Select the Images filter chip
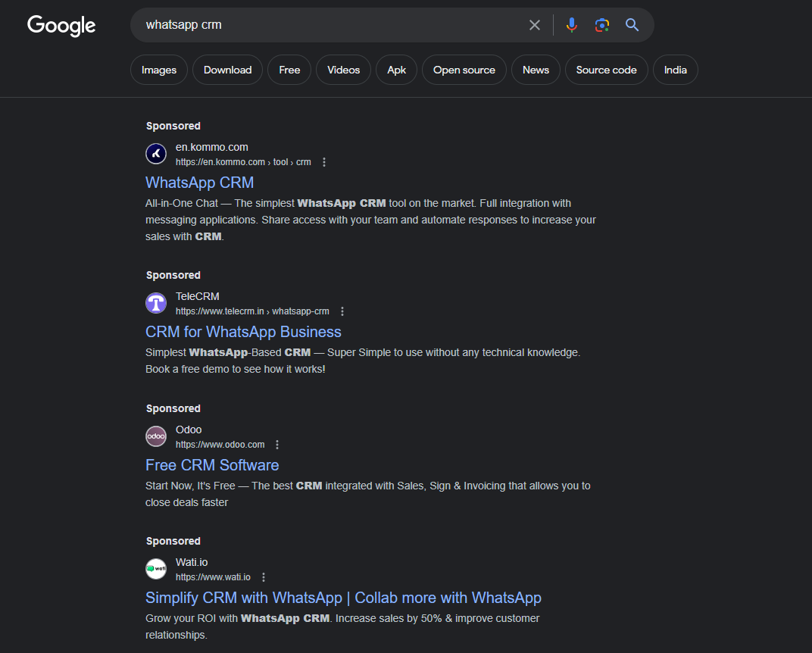Viewport: 812px width, 653px height. [x=159, y=70]
